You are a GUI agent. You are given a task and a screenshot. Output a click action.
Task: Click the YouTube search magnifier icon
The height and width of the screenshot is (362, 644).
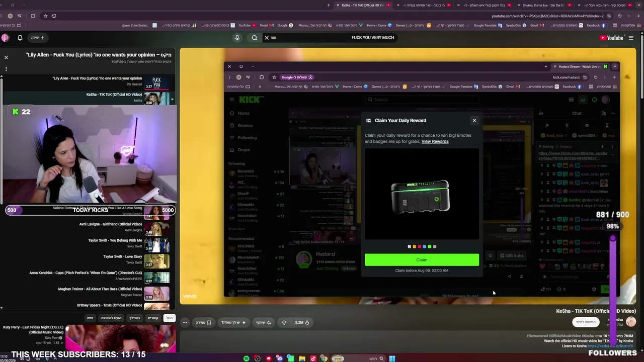255,38
